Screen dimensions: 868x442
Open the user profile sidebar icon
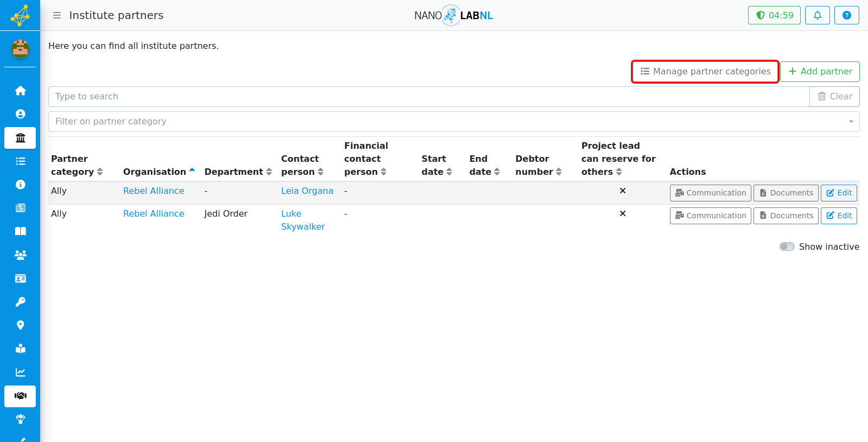click(20, 114)
